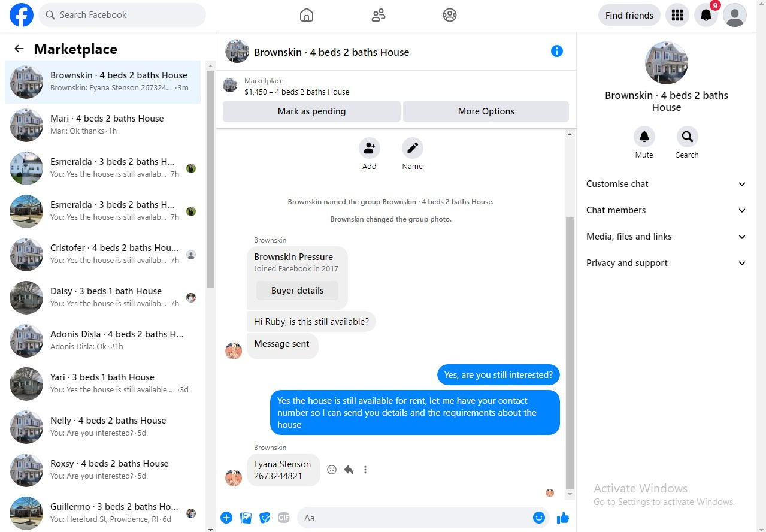Click the Find friends button
This screenshot has width=766, height=532.
629,15
